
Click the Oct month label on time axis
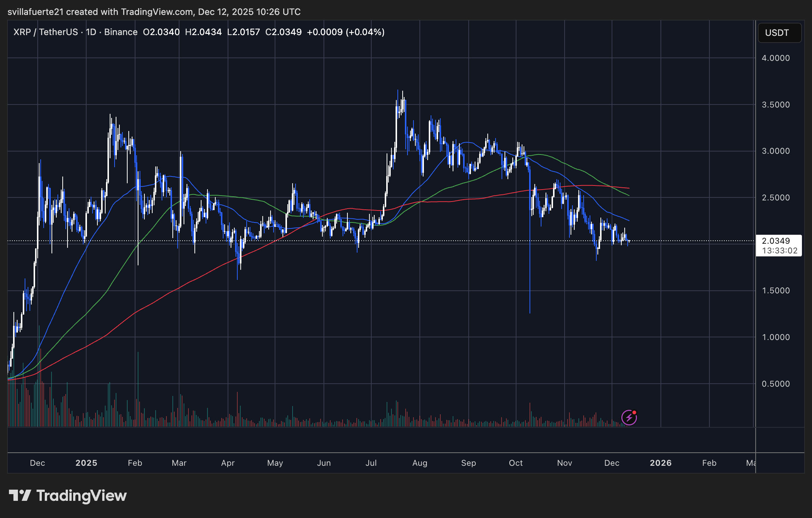[x=516, y=463]
